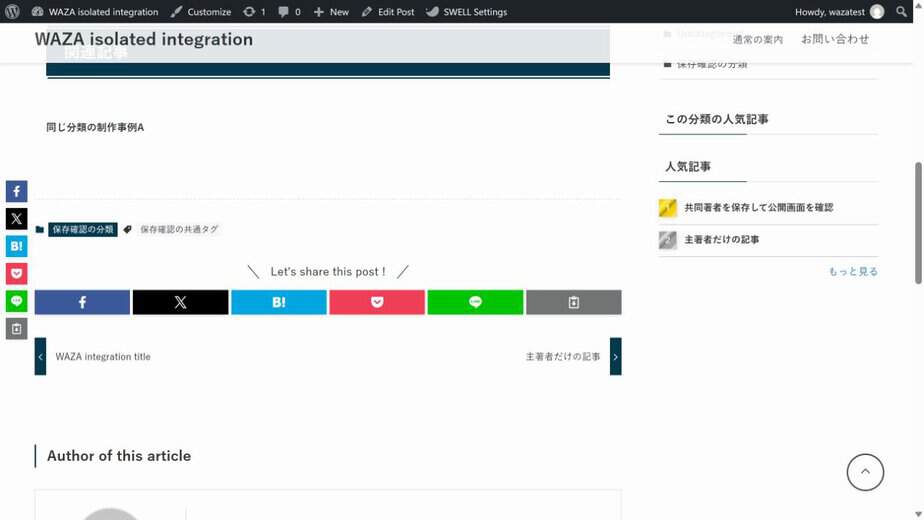The image size is (924, 520).
Task: Open the WordPress logo menu
Action: point(12,11)
